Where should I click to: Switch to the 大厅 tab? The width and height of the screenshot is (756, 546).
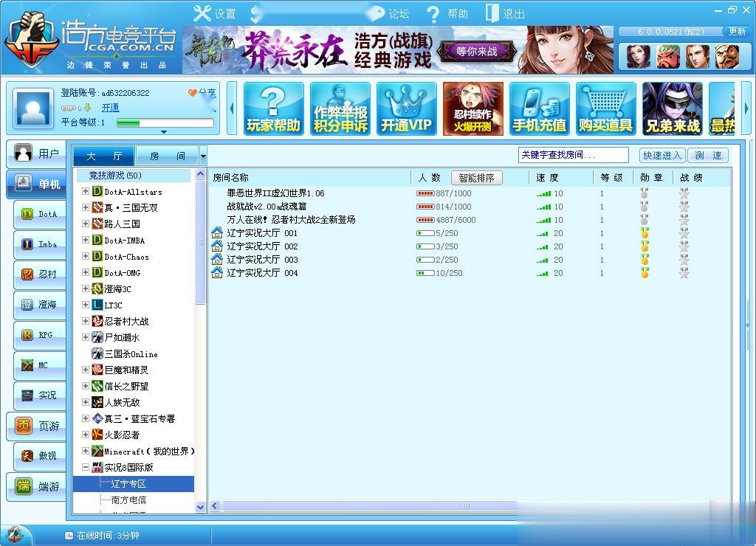point(104,156)
